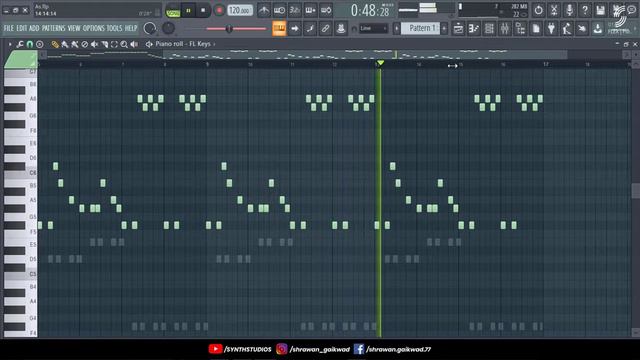Toggle the 3-2-1 countdown before recording
Screen dimensions: 640x360
[x=295, y=10]
